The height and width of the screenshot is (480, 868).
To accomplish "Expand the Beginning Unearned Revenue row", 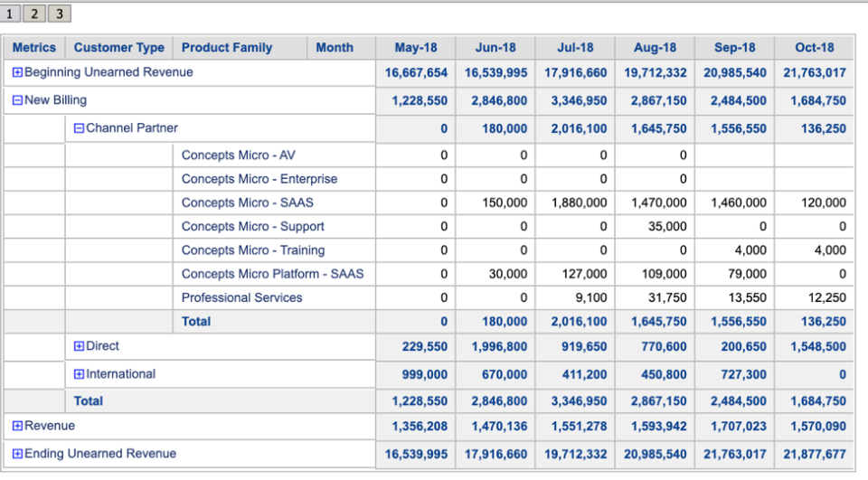I will pos(17,72).
